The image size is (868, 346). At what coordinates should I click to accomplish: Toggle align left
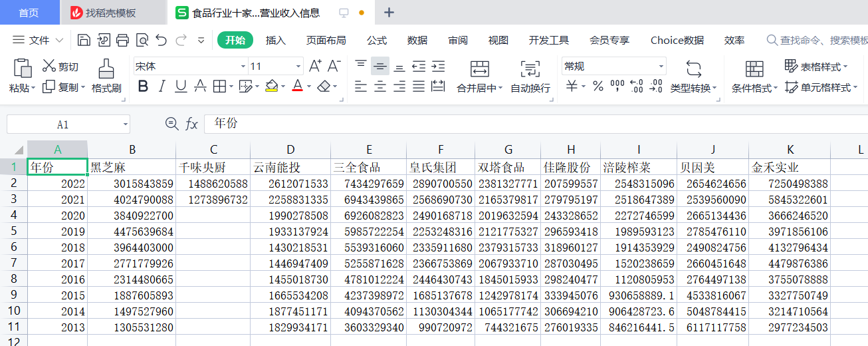click(x=361, y=86)
